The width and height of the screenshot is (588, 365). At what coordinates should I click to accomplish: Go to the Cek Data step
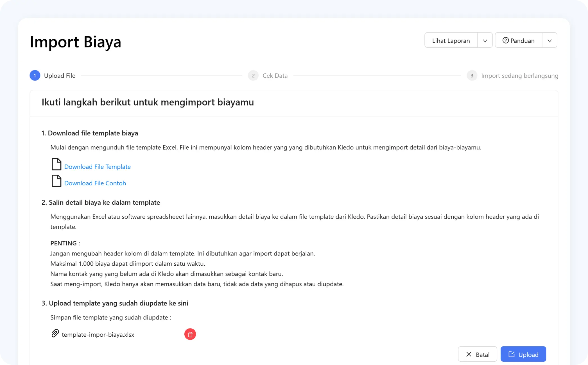[275, 76]
